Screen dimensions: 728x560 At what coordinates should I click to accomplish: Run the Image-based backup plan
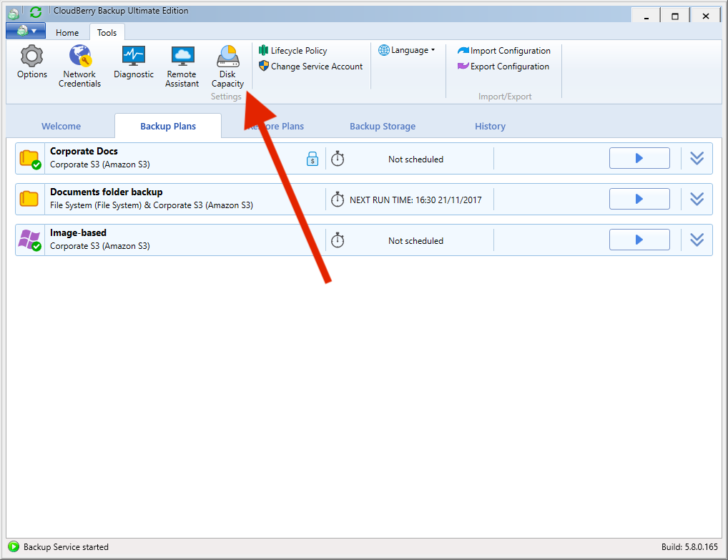tap(639, 240)
